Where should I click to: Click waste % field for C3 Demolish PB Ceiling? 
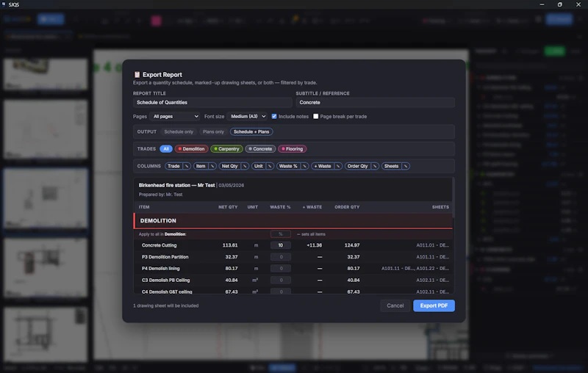click(281, 280)
